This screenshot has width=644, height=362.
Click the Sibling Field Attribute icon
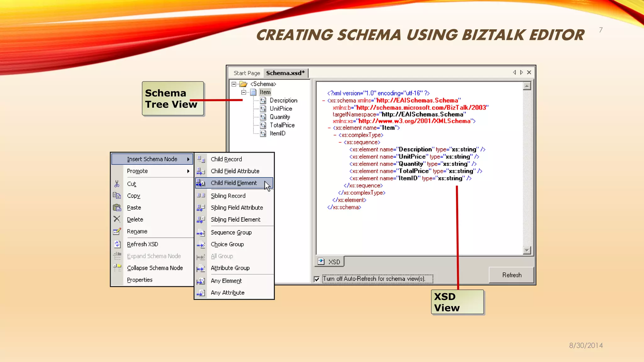coord(201,207)
